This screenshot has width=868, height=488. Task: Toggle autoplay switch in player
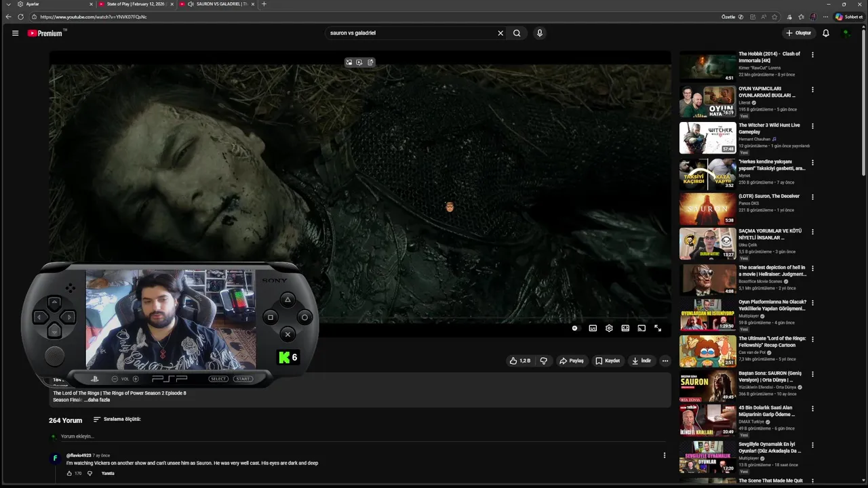point(575,328)
